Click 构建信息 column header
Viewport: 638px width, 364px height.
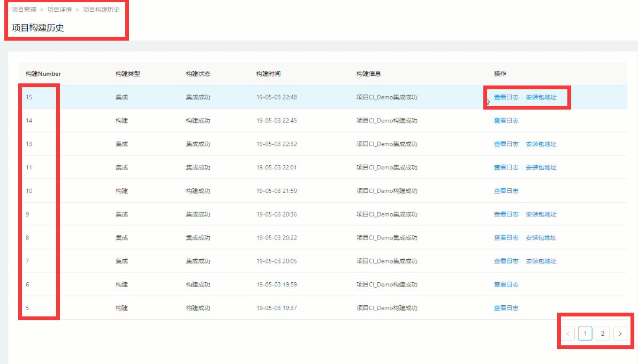(x=369, y=74)
